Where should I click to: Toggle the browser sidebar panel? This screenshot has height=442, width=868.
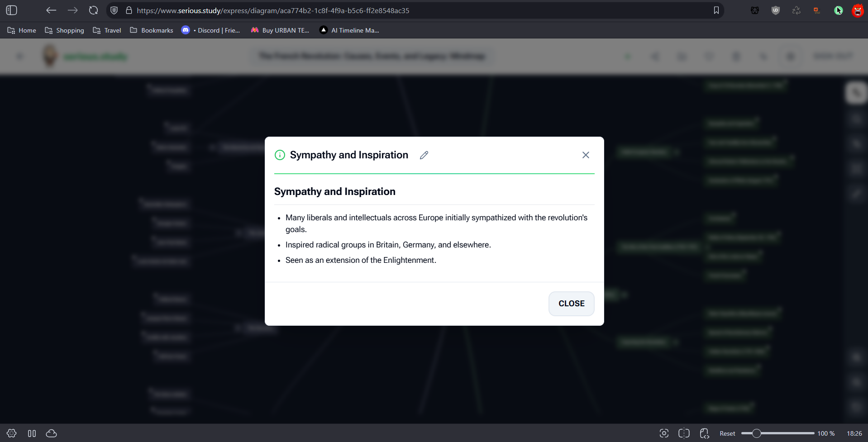11,10
